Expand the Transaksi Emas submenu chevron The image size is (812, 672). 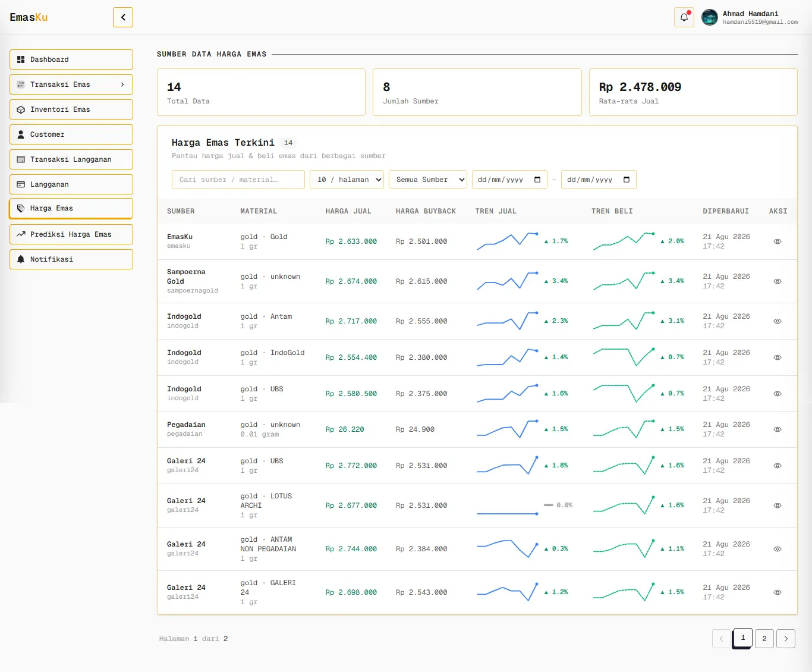pyautogui.click(x=122, y=84)
